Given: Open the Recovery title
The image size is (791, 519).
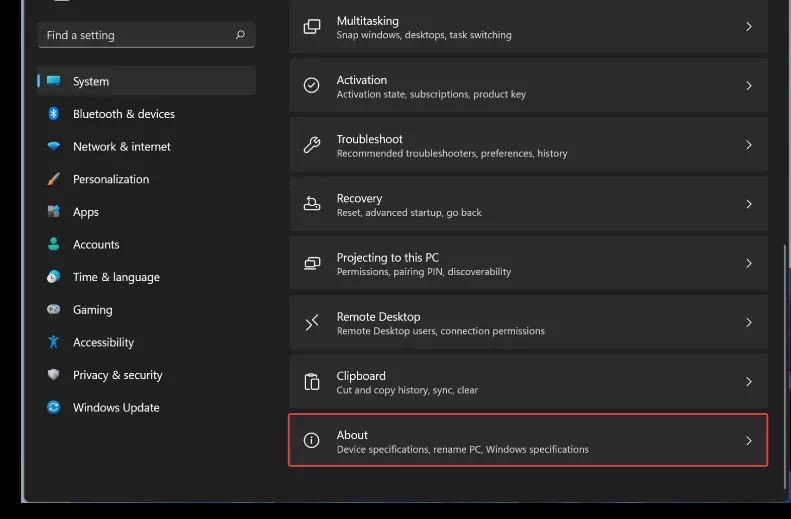Looking at the screenshot, I should coord(359,199).
